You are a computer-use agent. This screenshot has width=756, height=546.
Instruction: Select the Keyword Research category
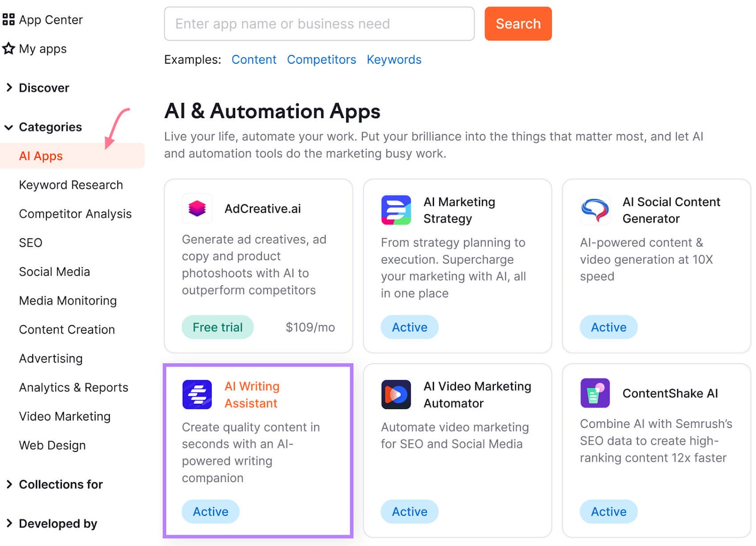click(71, 185)
